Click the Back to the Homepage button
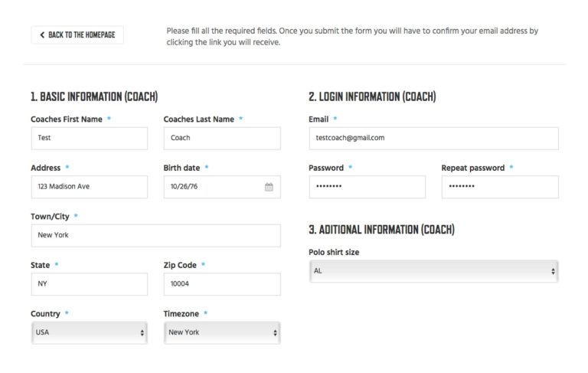 point(77,35)
